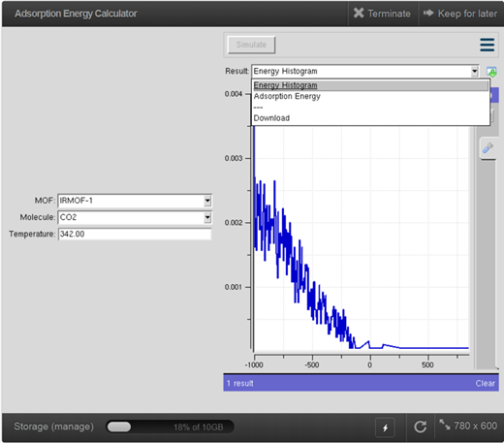Click the Simulate button
Screen dimensions: 504x443
point(251,45)
